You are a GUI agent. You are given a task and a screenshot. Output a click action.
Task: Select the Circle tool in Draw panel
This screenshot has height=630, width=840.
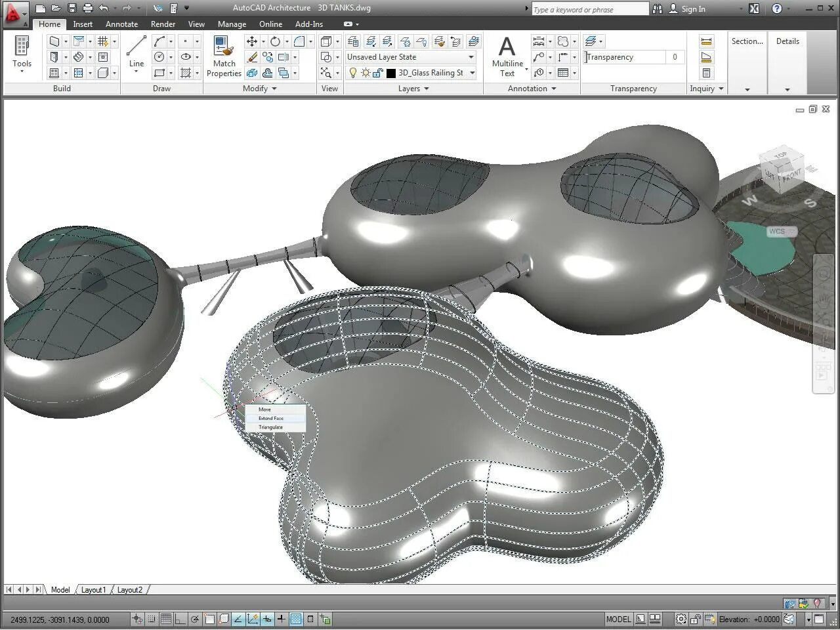point(159,57)
